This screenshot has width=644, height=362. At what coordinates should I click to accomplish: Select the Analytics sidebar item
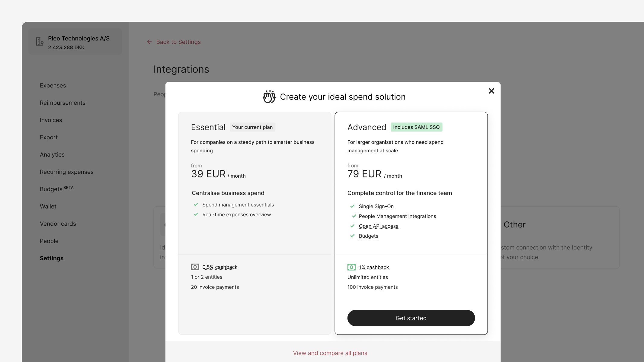[x=52, y=155]
